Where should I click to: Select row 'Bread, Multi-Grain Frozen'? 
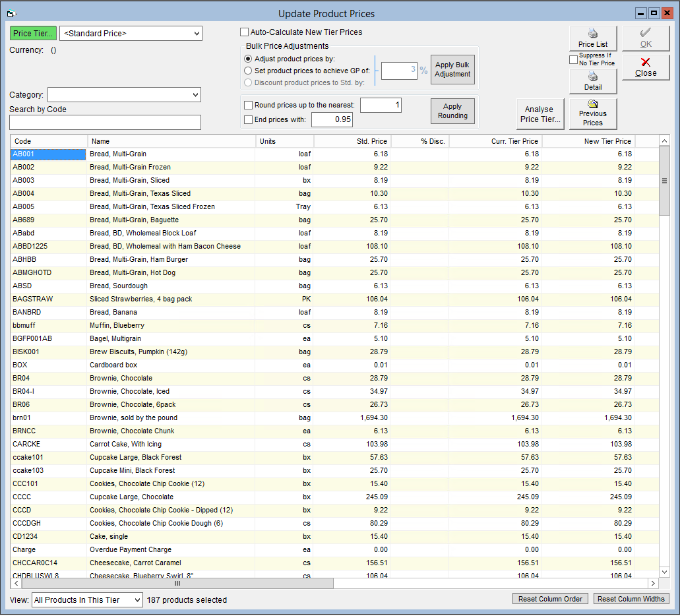[x=334, y=168]
